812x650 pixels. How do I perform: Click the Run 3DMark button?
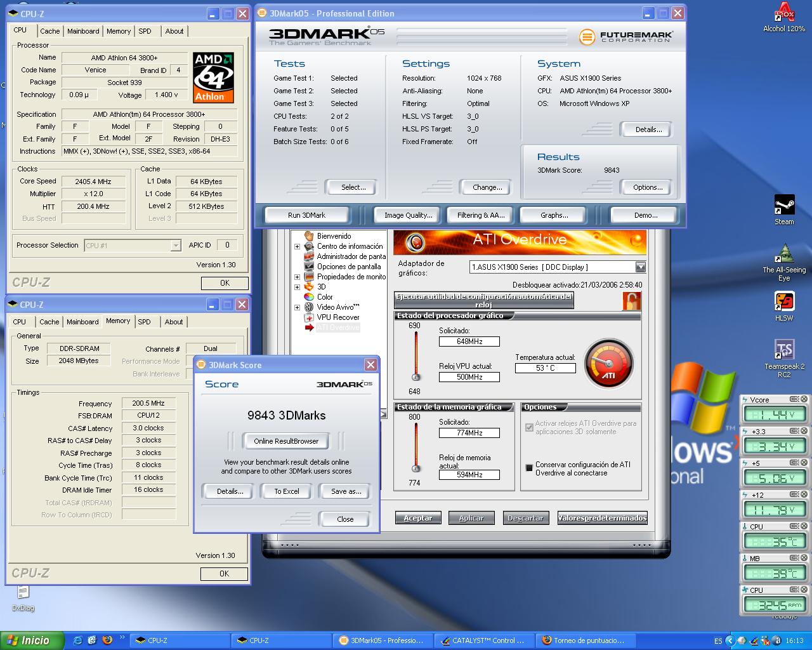pyautogui.click(x=306, y=215)
